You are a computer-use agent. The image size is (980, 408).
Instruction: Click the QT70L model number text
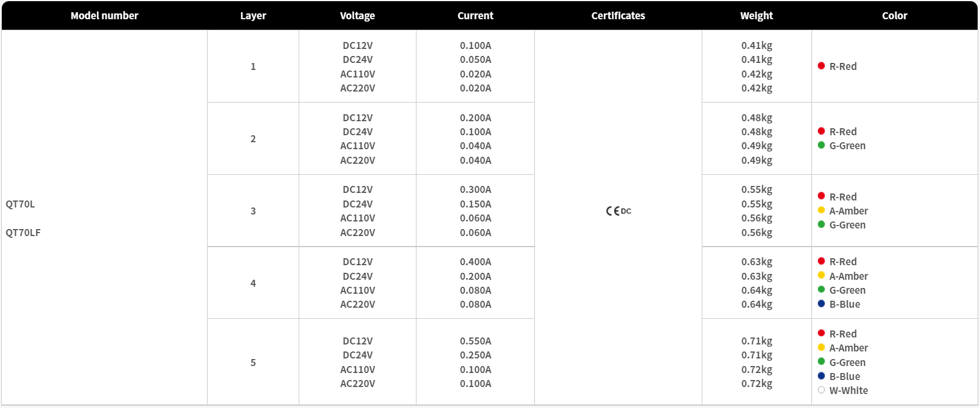coord(20,204)
